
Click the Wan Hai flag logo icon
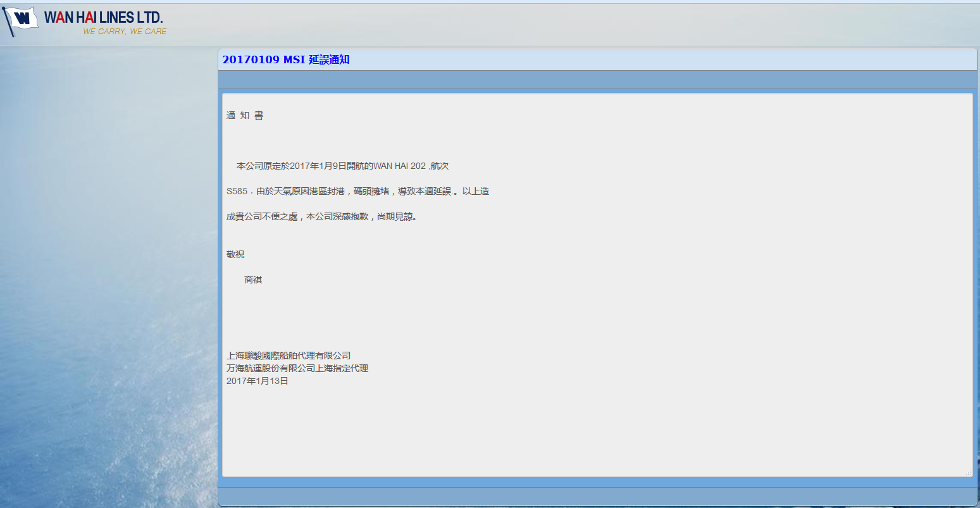[21, 21]
